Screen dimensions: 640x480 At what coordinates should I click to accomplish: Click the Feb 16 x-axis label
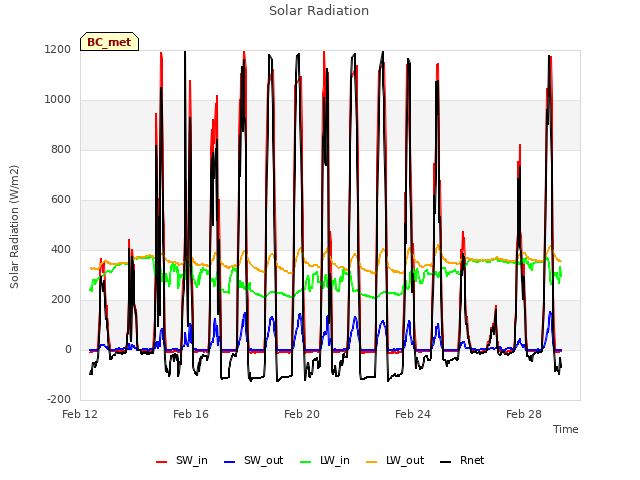(191, 414)
